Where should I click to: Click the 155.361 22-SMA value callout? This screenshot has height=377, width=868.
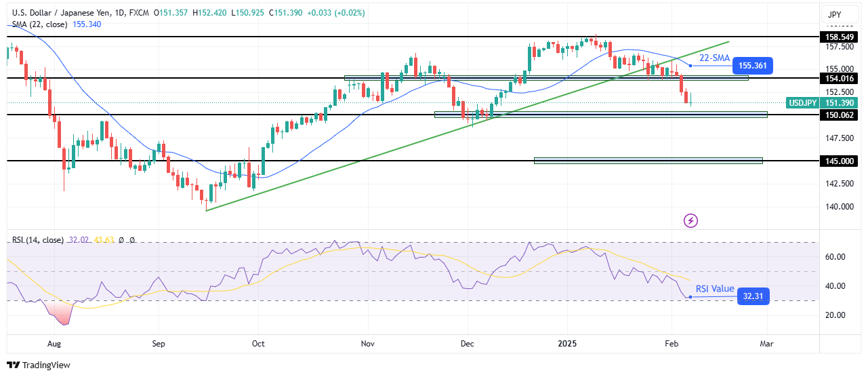[753, 66]
